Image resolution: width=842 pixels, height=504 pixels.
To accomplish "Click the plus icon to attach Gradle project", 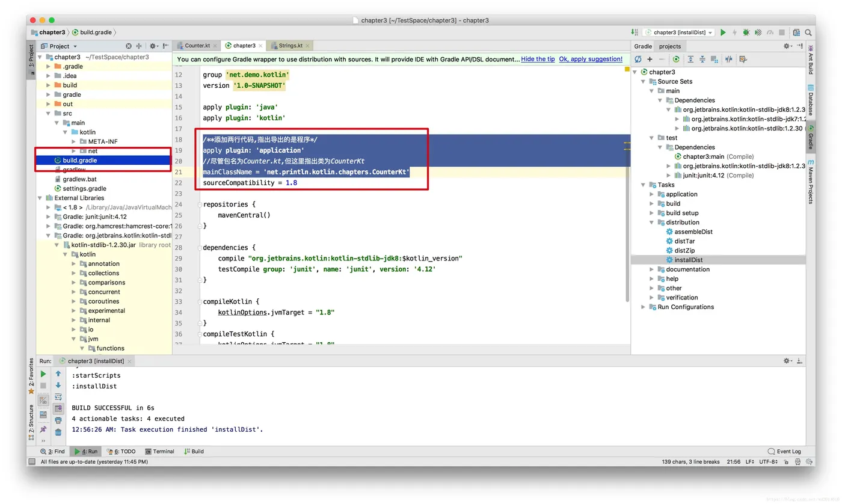I will pyautogui.click(x=650, y=59).
